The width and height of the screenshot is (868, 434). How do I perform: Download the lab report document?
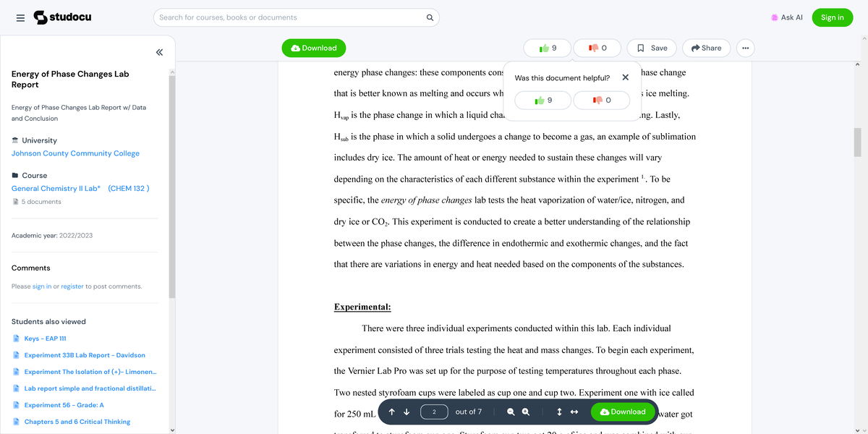pyautogui.click(x=313, y=48)
